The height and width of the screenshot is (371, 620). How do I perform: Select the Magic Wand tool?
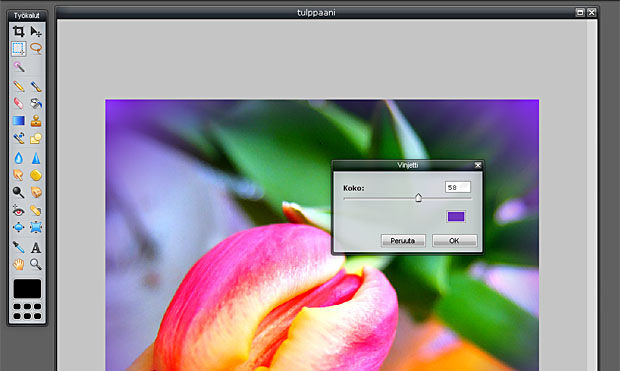pyautogui.click(x=18, y=66)
